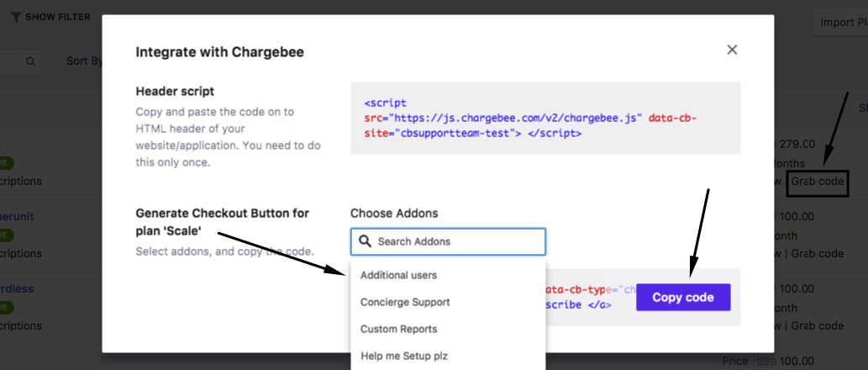Click the header script code block
868x370 pixels.
545,118
